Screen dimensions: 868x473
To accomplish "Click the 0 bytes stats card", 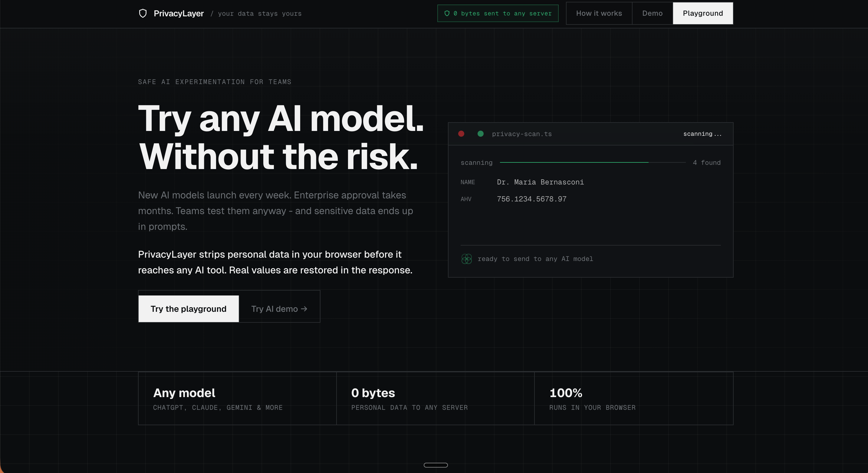I will coord(435,399).
